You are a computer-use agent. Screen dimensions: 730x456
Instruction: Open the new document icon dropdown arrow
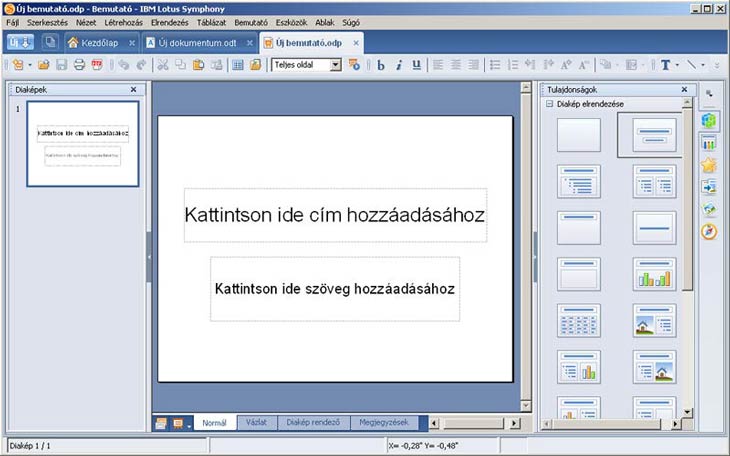30,65
